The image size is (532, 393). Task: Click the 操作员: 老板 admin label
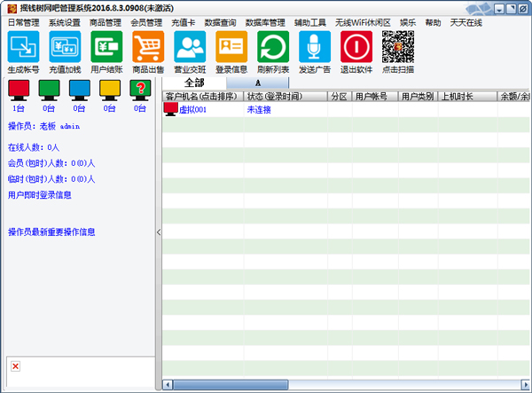click(43, 126)
